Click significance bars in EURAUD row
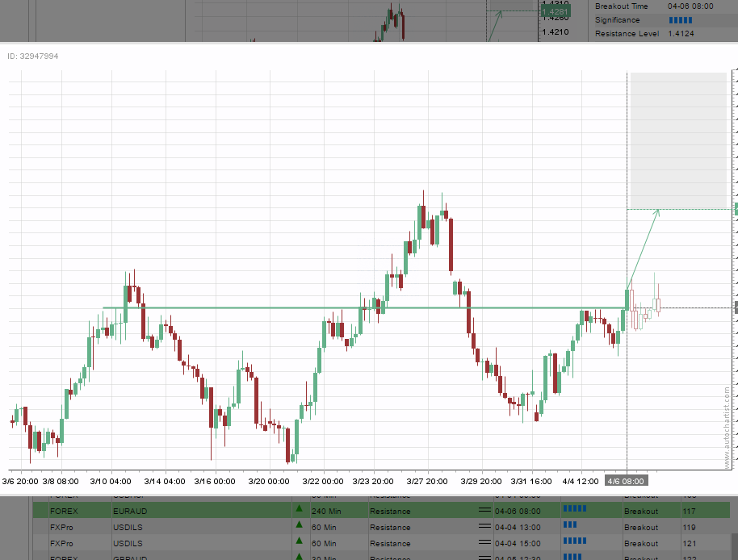Image resolution: width=738 pixels, height=560 pixels. pos(575,508)
